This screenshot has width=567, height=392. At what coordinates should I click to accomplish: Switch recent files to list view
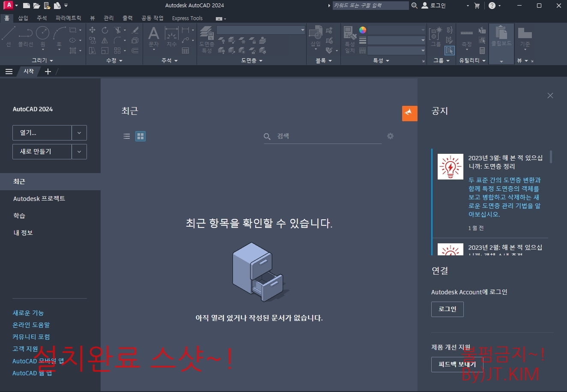(127, 136)
